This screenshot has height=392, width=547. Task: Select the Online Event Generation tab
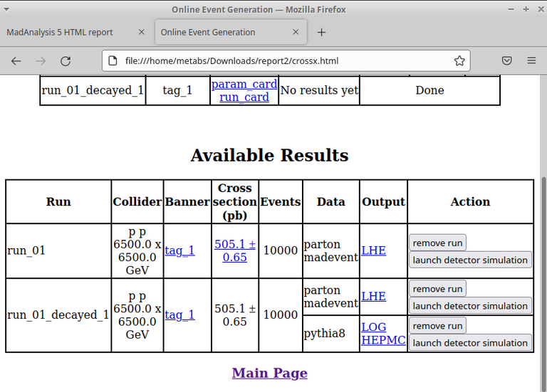(x=231, y=32)
